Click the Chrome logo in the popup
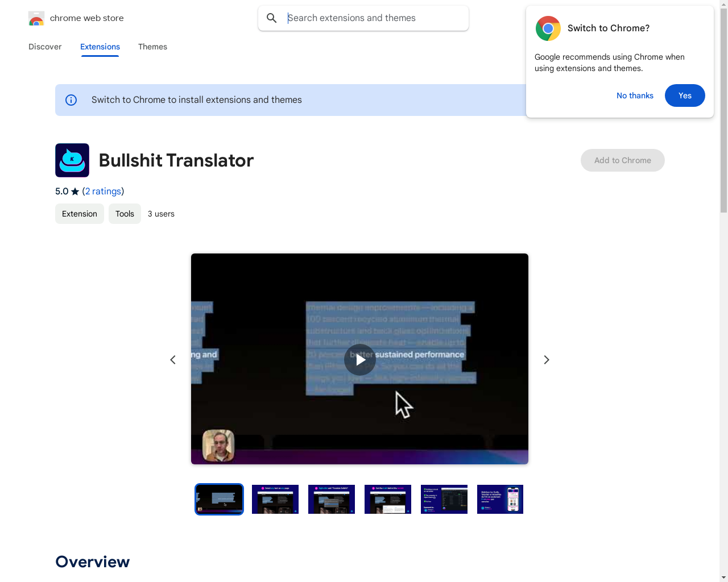 tap(548, 28)
